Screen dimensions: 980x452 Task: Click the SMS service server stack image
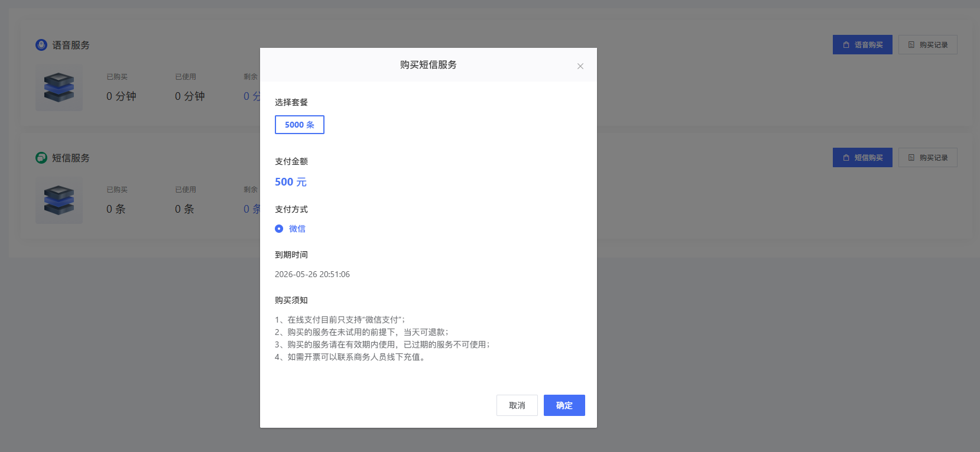59,201
